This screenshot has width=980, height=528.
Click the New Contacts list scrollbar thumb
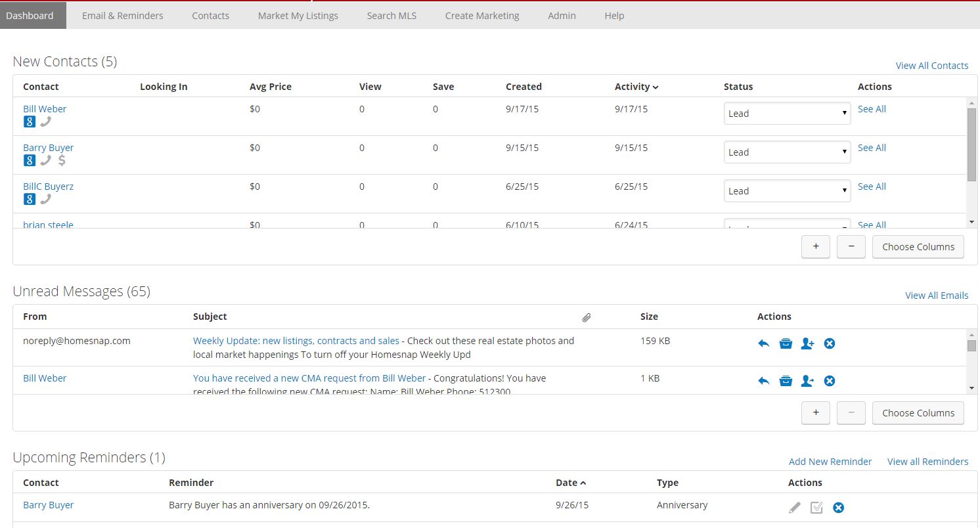(972, 144)
